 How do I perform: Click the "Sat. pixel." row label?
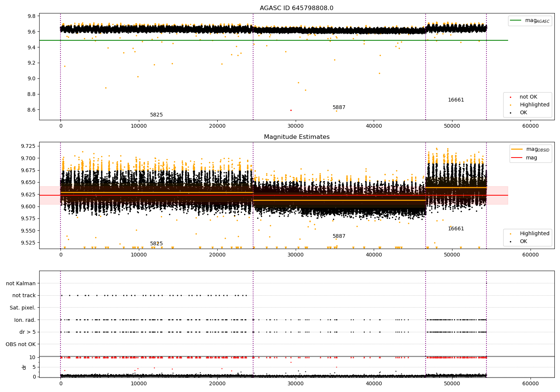coord(23,308)
